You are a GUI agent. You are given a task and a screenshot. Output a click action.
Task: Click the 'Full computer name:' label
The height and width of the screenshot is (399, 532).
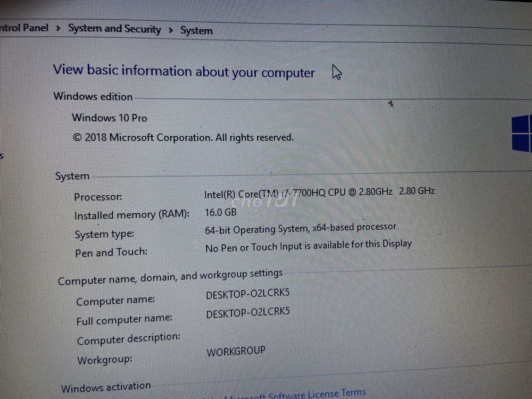124,320
